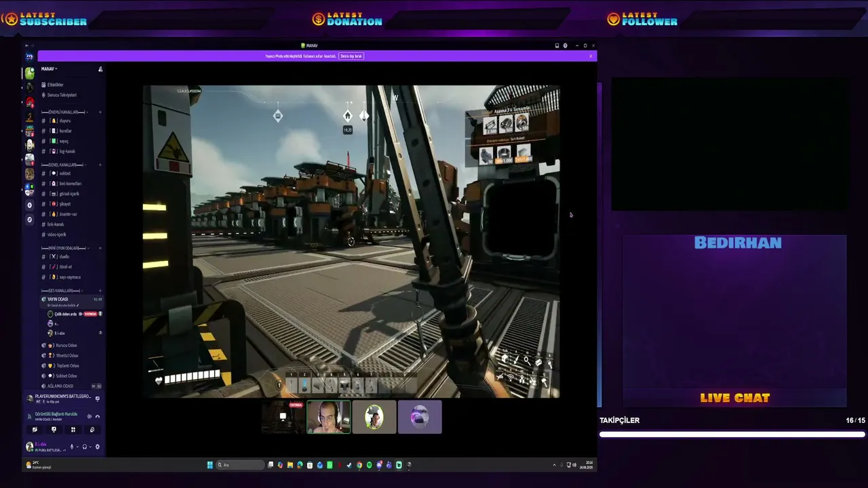The image size is (868, 488).
Task: Show hidden system tray icons
Action: [554, 465]
